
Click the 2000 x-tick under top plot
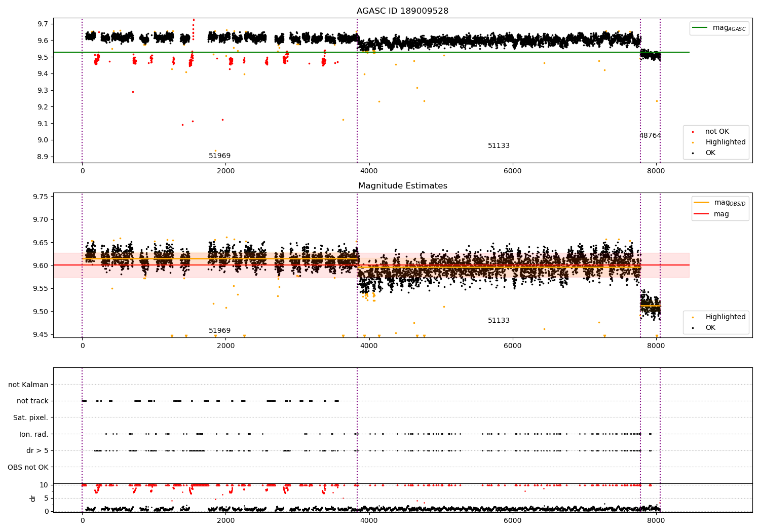click(225, 171)
